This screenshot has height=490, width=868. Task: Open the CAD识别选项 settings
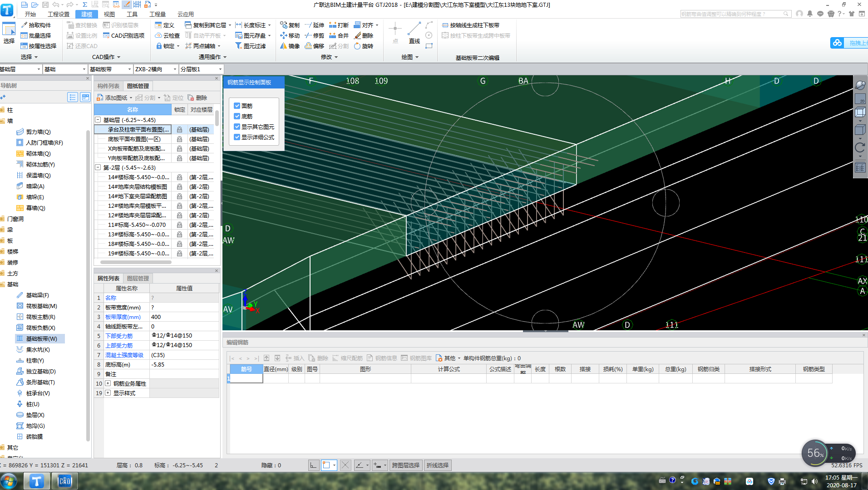click(123, 35)
